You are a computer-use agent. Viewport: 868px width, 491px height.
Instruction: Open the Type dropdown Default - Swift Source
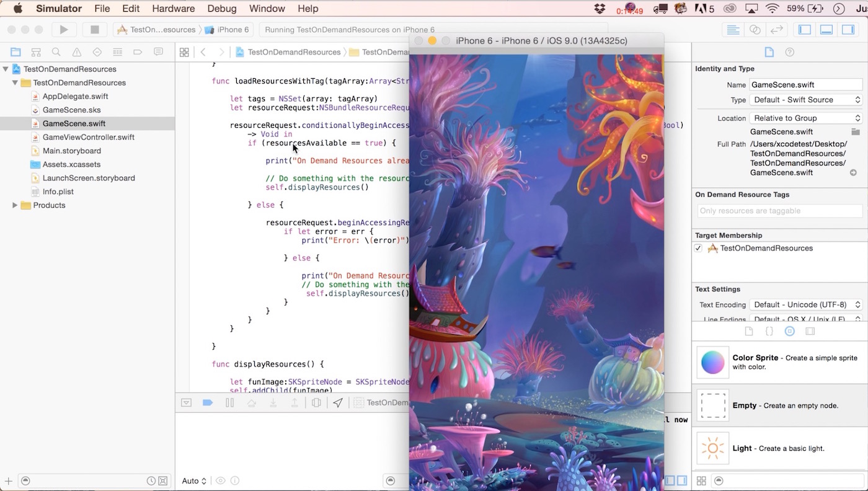tap(805, 100)
